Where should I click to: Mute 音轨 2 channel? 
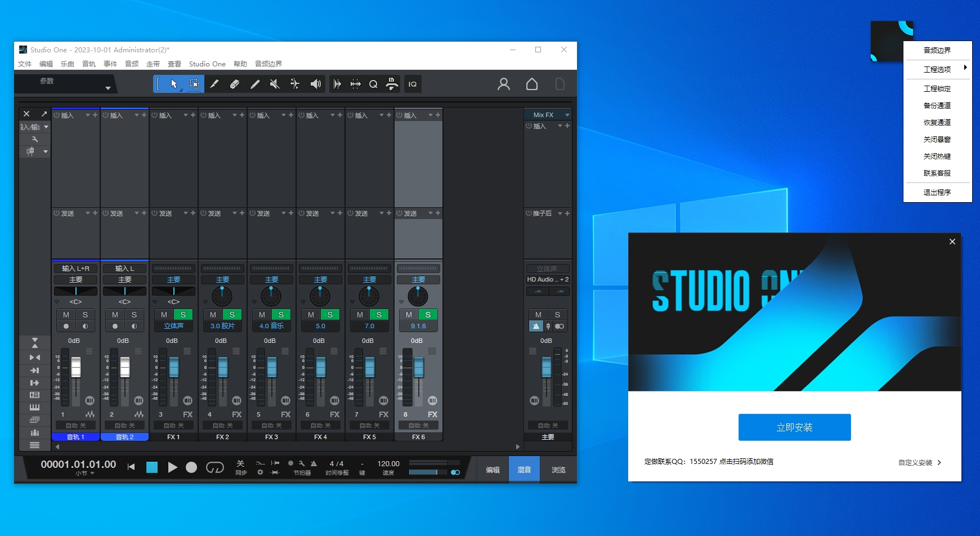115,315
